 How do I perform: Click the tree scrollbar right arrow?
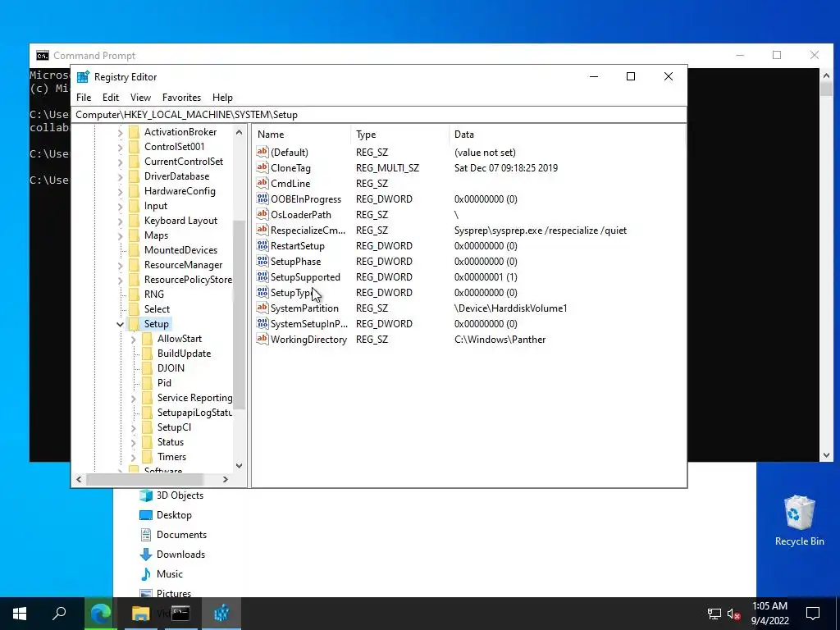226,479
